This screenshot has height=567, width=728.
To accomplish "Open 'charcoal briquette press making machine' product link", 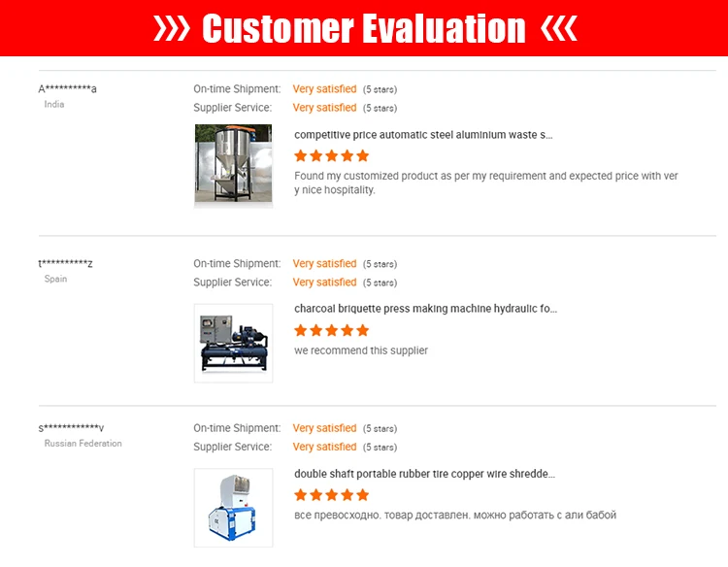I will (x=426, y=309).
